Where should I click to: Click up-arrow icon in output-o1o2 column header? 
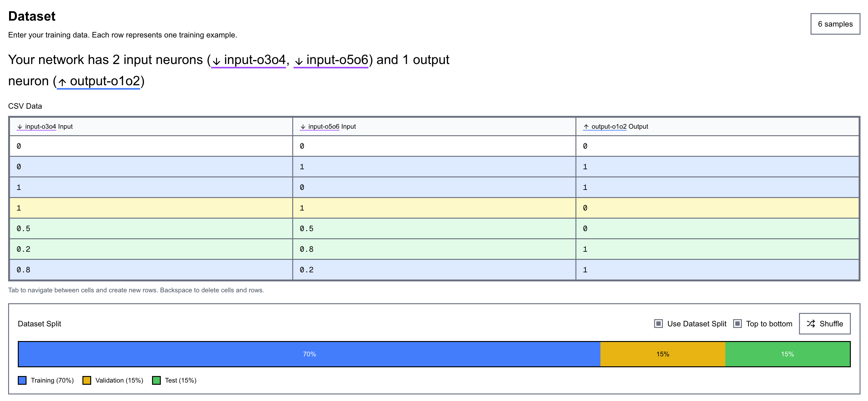(586, 127)
